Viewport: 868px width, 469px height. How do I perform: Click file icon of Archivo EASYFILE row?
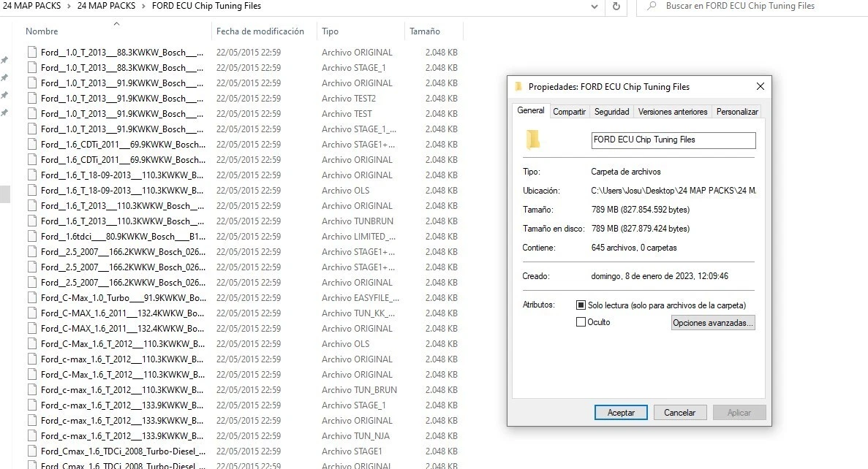pyautogui.click(x=32, y=297)
